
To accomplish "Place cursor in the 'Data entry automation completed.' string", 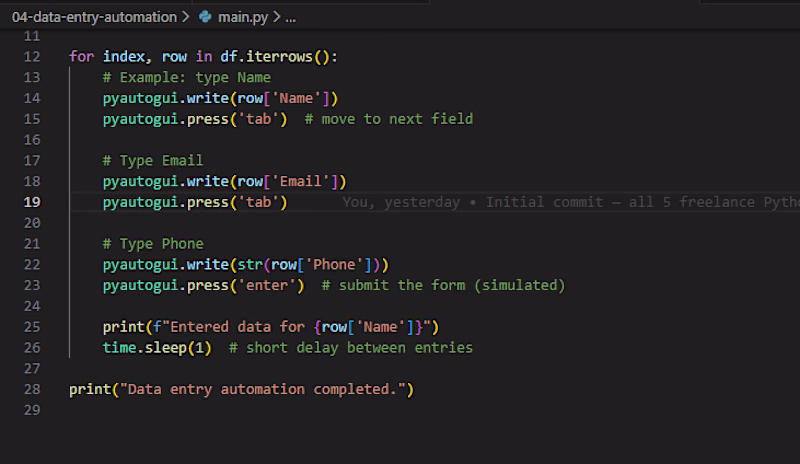I will [x=265, y=389].
